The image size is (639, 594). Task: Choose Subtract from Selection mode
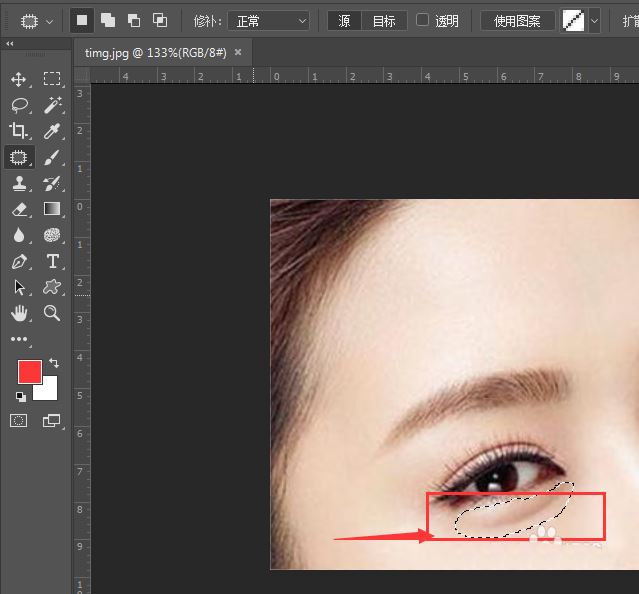pyautogui.click(x=134, y=20)
